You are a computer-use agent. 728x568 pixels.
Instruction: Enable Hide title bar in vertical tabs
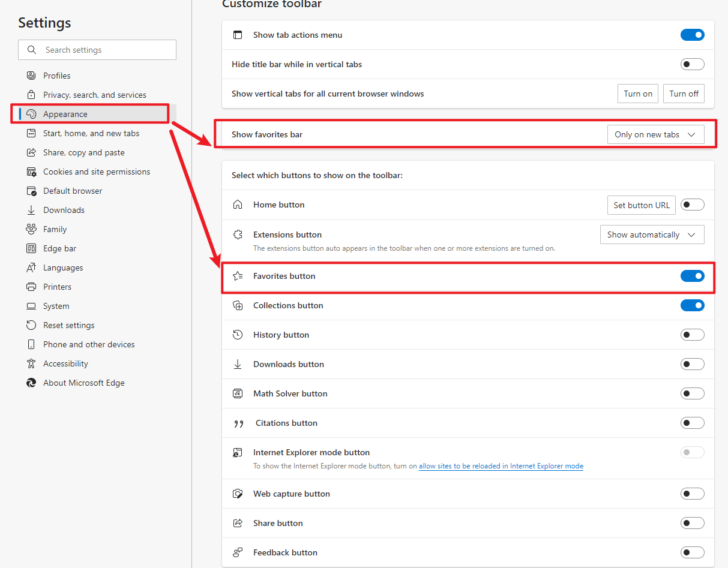click(693, 64)
